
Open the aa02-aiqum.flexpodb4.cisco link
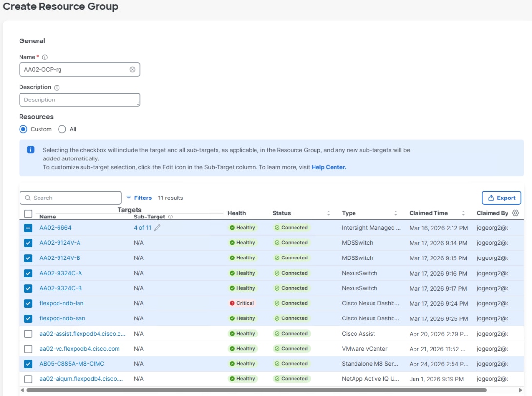click(x=81, y=379)
